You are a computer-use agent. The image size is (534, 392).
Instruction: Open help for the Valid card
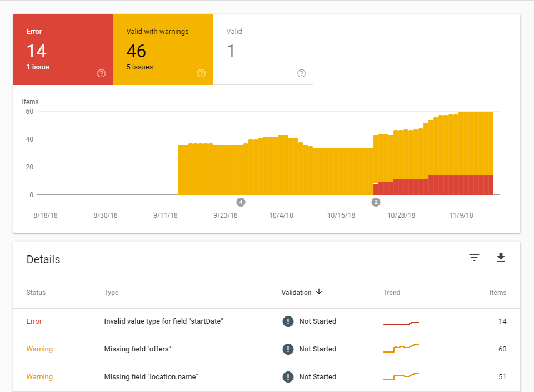click(301, 73)
